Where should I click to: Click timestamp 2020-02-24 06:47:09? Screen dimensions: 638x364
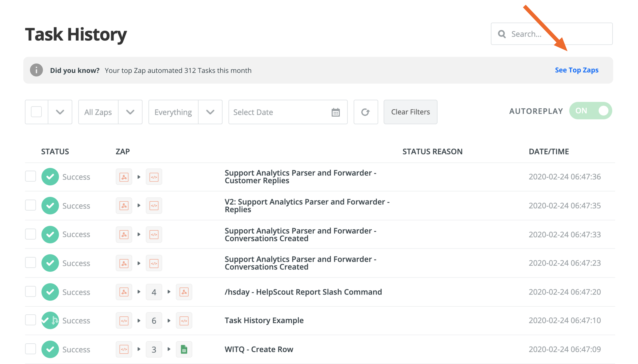tap(564, 349)
